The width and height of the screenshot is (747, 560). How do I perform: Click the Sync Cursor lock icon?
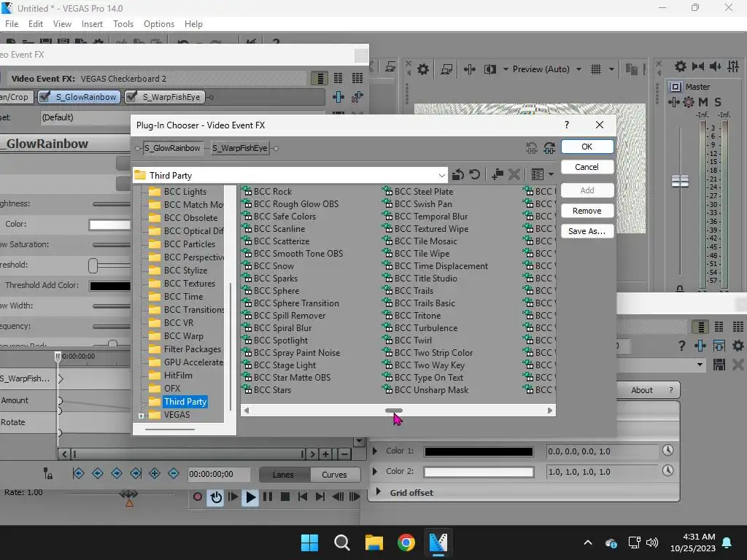[x=47, y=473]
